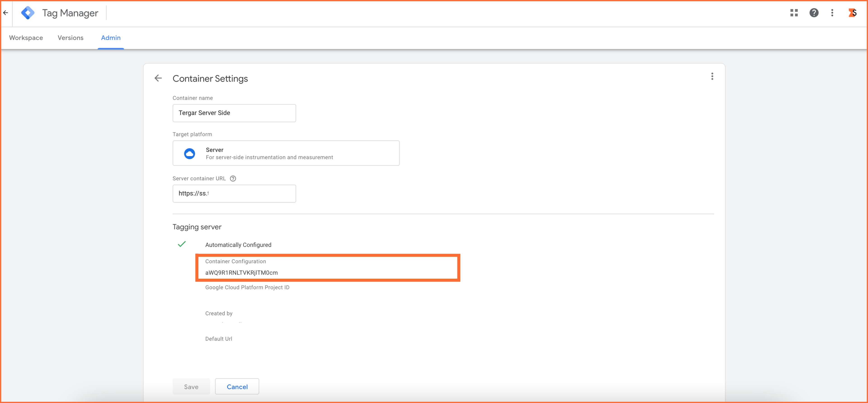Click the Tagging server heading

tap(197, 227)
